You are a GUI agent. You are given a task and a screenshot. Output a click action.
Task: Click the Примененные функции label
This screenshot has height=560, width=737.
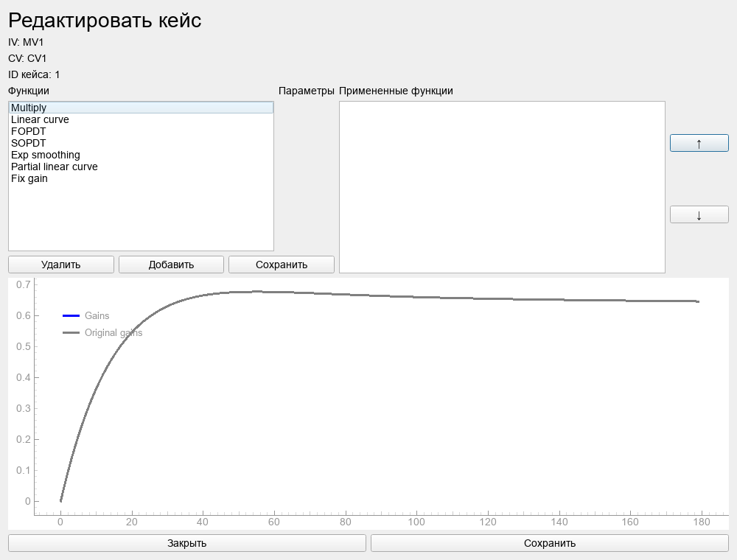pyautogui.click(x=396, y=91)
